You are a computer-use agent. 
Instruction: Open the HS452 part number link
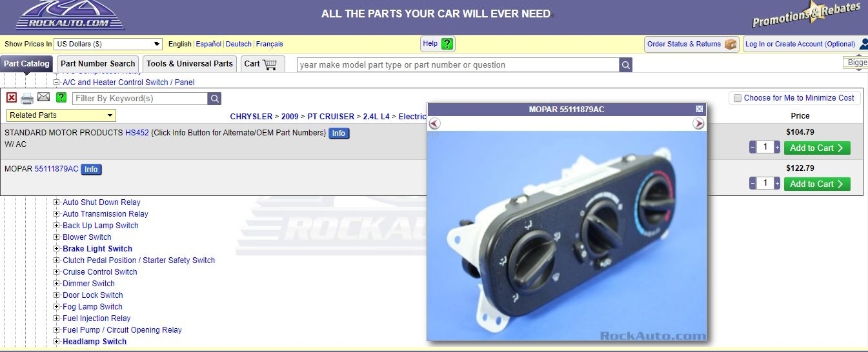pos(137,133)
